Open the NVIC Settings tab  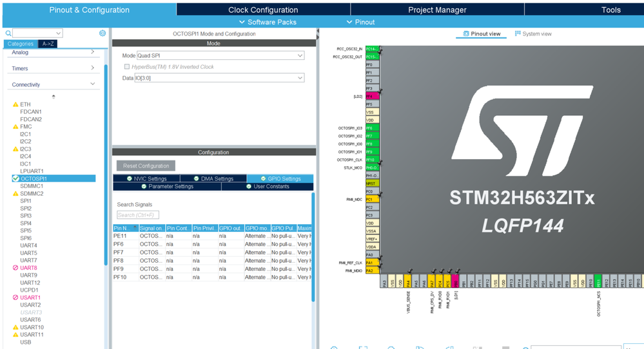click(x=146, y=178)
